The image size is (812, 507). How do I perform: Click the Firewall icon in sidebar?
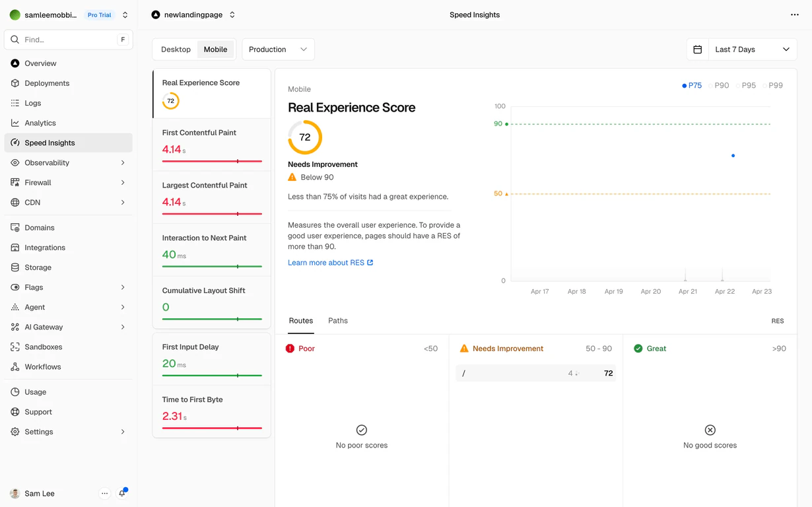point(15,182)
